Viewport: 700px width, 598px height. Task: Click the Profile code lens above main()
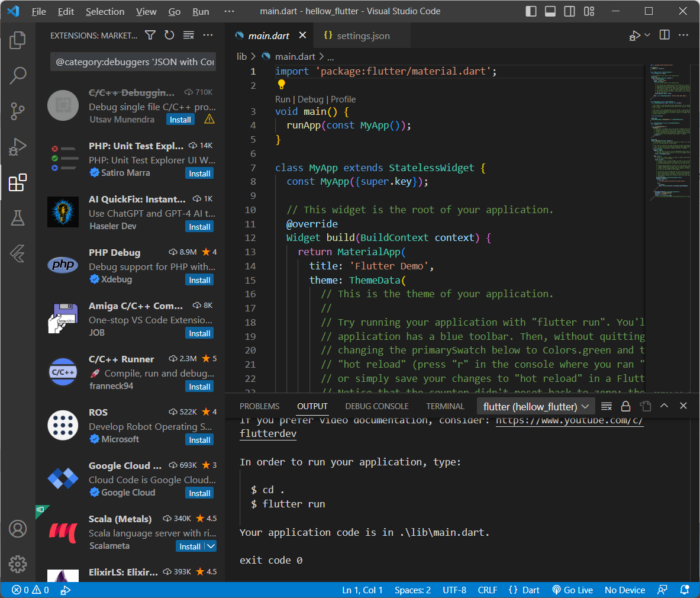[343, 99]
